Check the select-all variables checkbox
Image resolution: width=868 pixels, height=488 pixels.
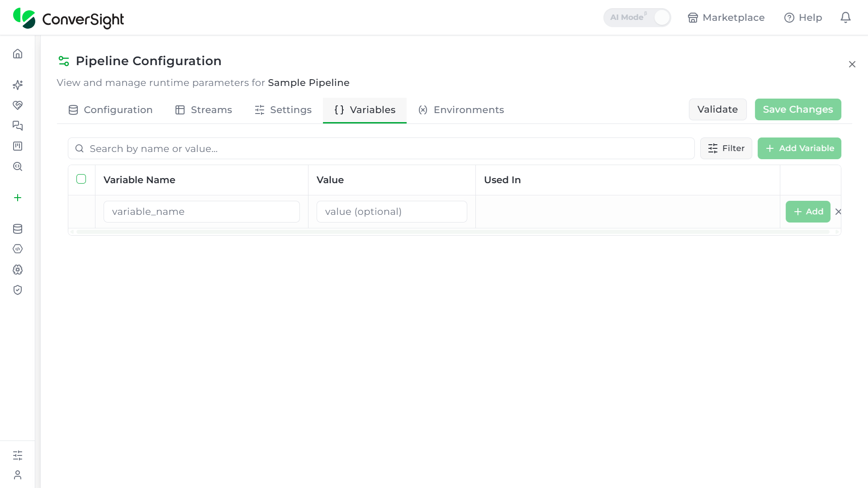(81, 179)
